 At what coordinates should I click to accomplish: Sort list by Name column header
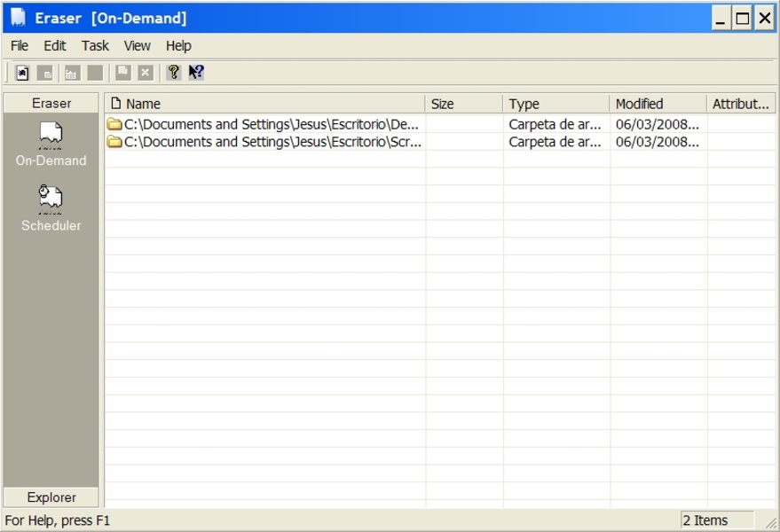264,104
